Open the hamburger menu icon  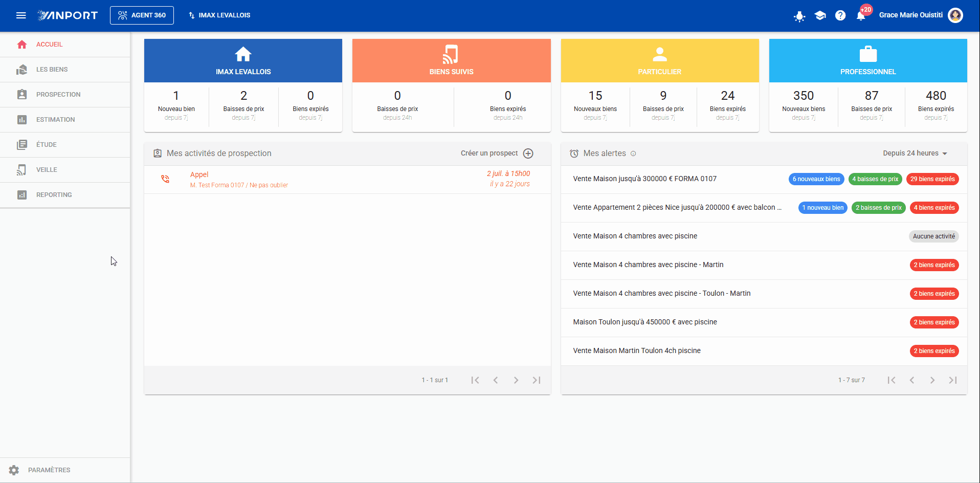click(21, 15)
